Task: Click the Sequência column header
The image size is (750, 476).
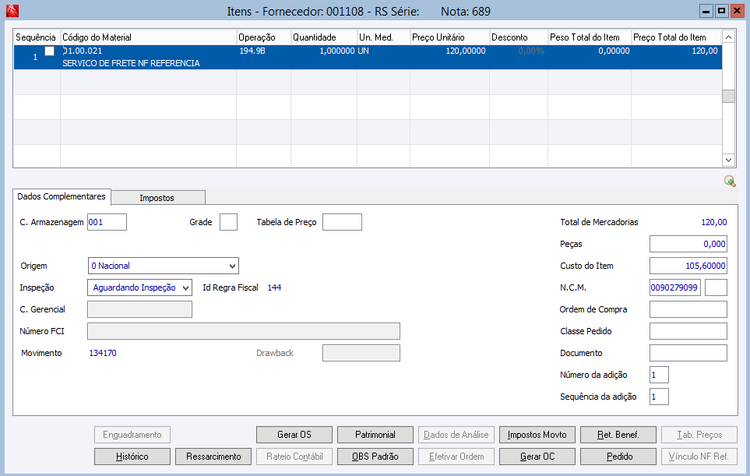Action: coord(36,37)
